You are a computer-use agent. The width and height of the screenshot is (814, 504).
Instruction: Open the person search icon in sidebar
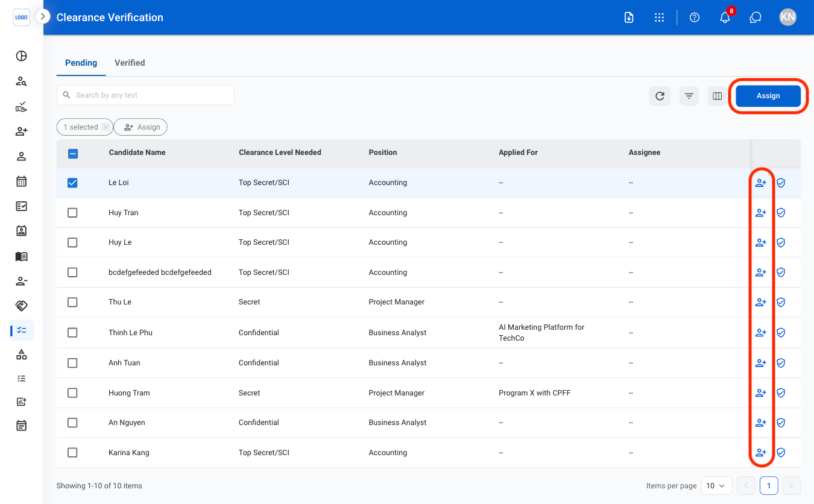coord(21,81)
